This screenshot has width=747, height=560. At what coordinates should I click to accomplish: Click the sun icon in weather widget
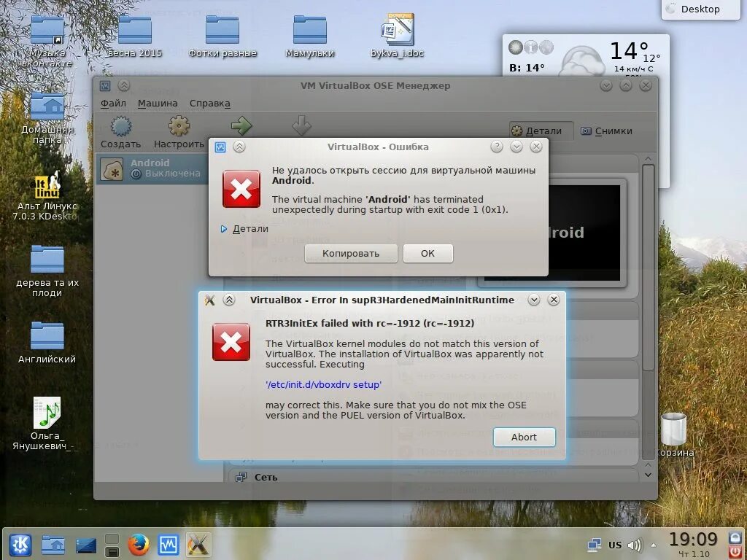coord(516,47)
